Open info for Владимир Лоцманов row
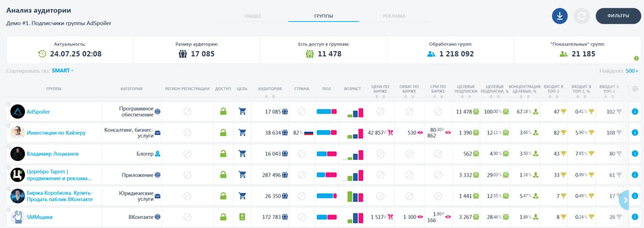 coord(635,154)
